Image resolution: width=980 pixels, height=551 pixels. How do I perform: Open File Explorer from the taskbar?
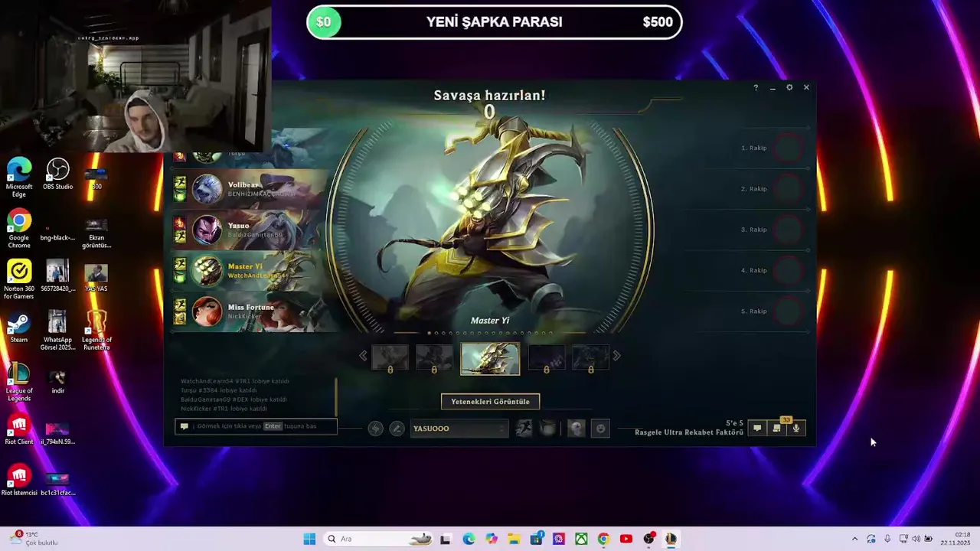pos(514,539)
